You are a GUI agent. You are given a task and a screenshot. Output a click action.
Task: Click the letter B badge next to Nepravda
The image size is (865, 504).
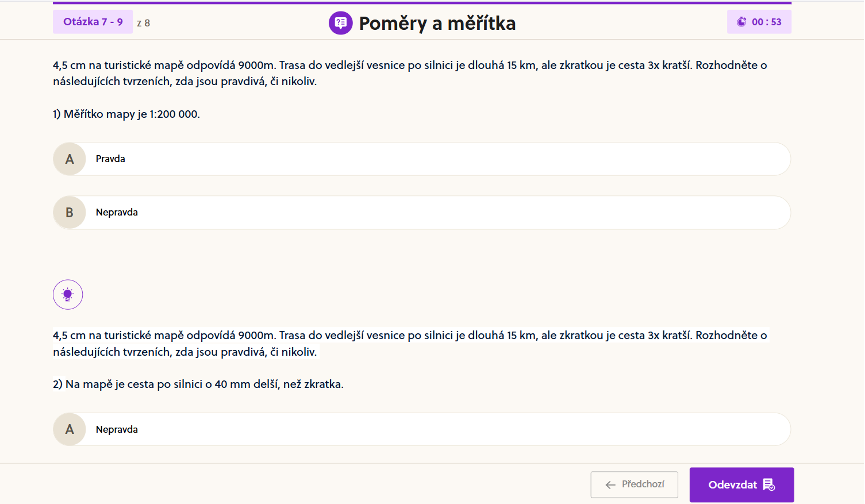click(x=70, y=213)
